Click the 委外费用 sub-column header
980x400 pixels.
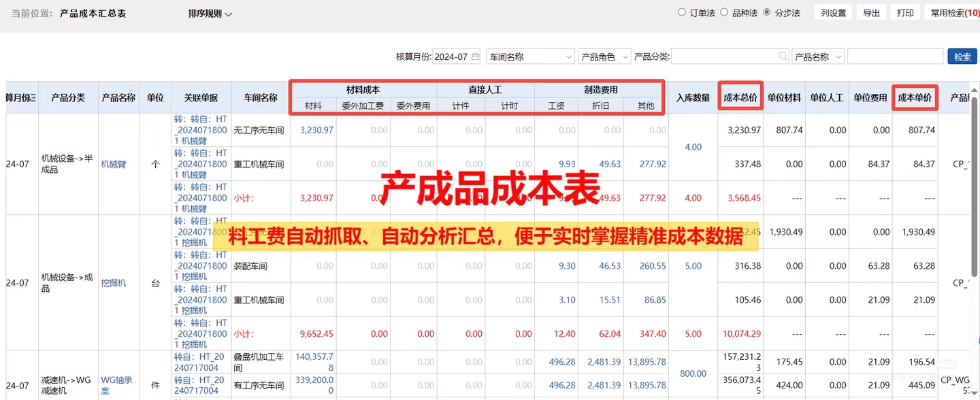[413, 105]
